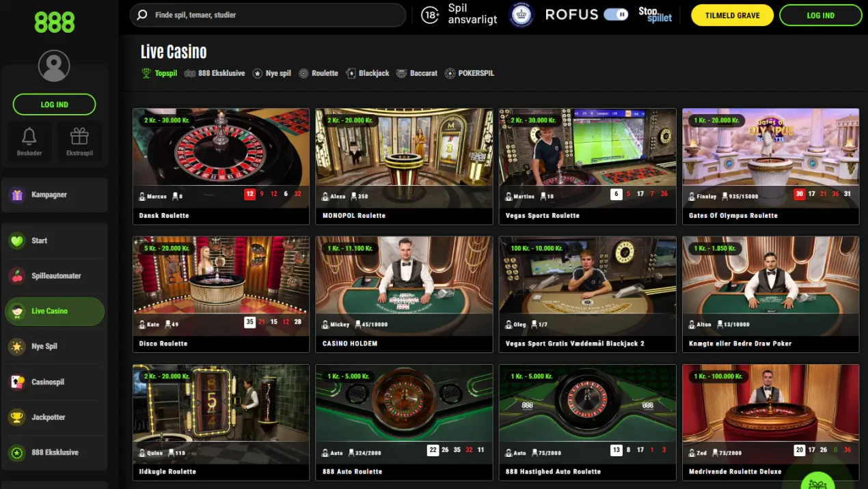Open the user profile avatar icon
The image size is (868, 489).
pyautogui.click(x=54, y=66)
